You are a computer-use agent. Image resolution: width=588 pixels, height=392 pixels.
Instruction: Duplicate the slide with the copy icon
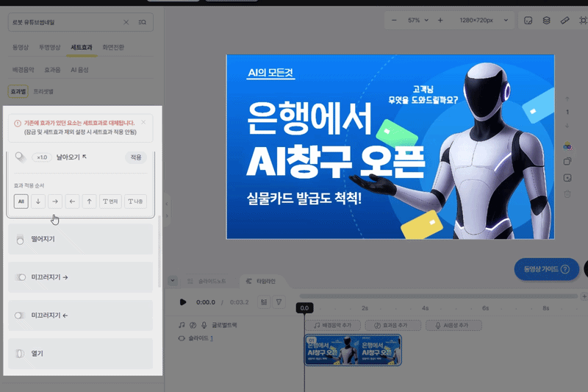point(567,161)
